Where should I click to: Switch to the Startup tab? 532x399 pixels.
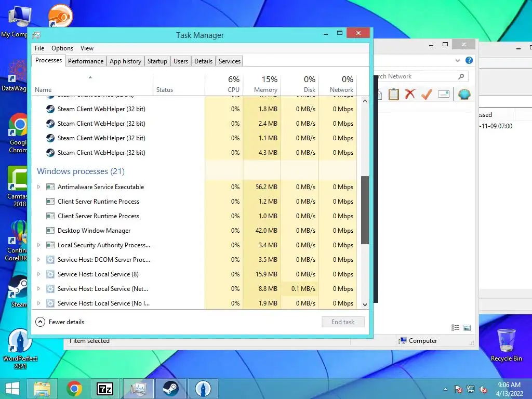point(157,61)
